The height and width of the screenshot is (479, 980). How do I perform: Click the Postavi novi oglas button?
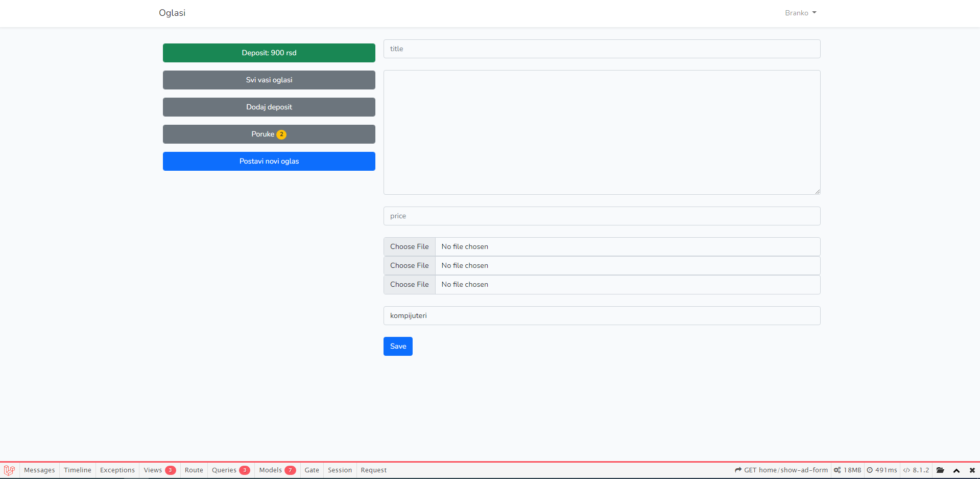(269, 161)
